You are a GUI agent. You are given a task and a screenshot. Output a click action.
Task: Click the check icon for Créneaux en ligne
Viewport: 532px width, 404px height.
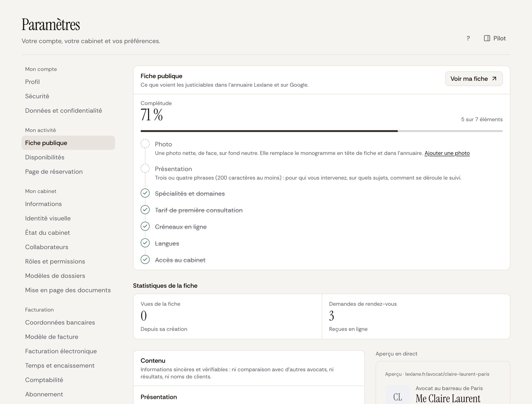tap(145, 226)
